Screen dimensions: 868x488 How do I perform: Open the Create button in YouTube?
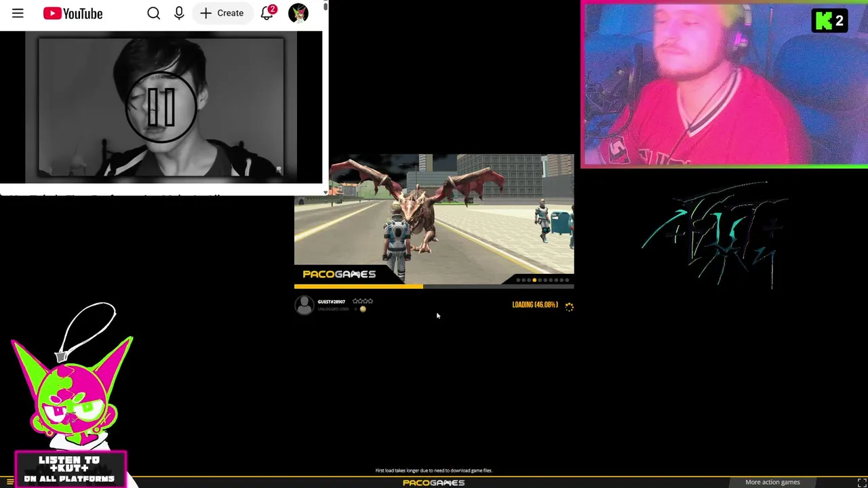tap(222, 13)
